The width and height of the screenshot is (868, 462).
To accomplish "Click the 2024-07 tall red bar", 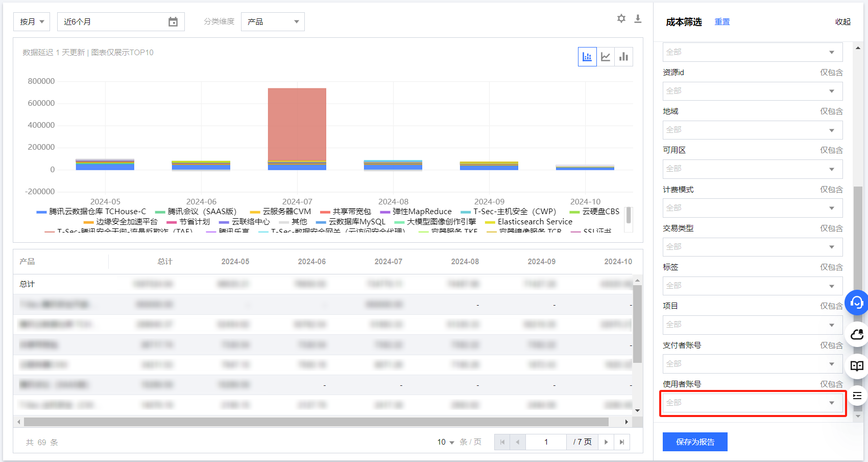I will click(297, 124).
